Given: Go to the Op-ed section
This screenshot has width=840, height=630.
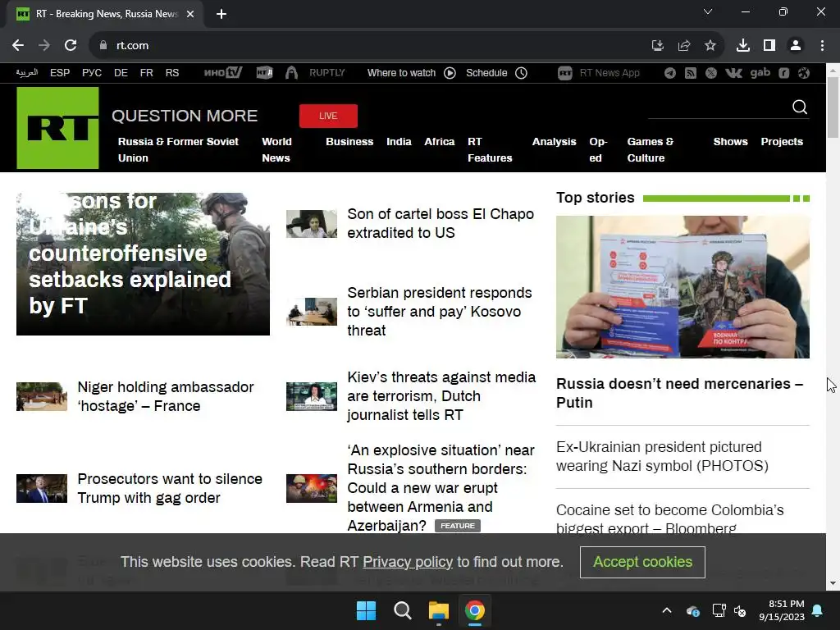Looking at the screenshot, I should click(x=598, y=149).
